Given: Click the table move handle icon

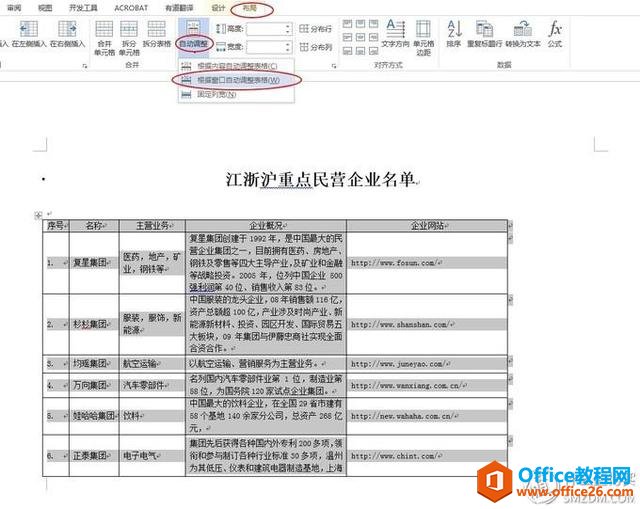Looking at the screenshot, I should point(38,215).
